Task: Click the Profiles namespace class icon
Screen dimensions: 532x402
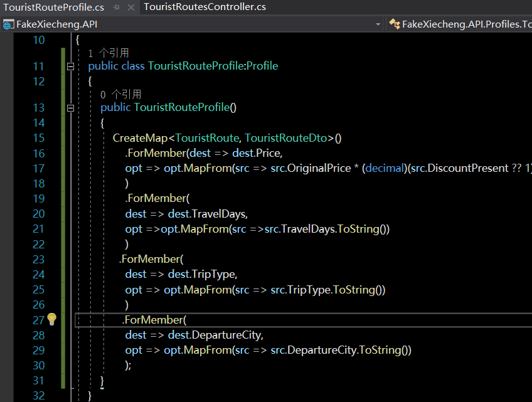Action: click(394, 24)
